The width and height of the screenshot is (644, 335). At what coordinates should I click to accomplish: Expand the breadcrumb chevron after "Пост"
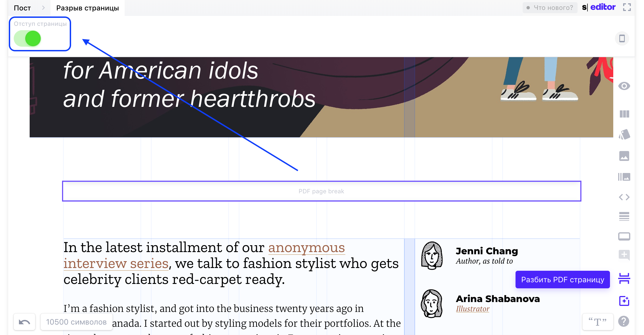coord(43,8)
